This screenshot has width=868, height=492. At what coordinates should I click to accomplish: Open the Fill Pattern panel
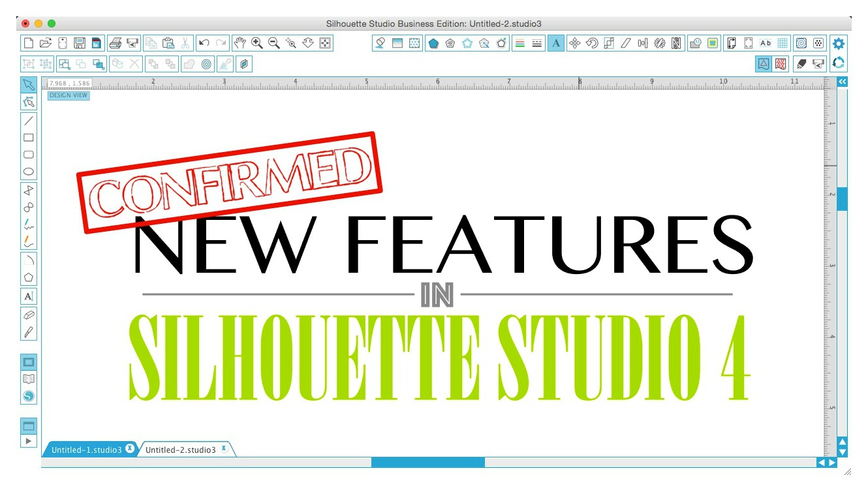pos(414,43)
